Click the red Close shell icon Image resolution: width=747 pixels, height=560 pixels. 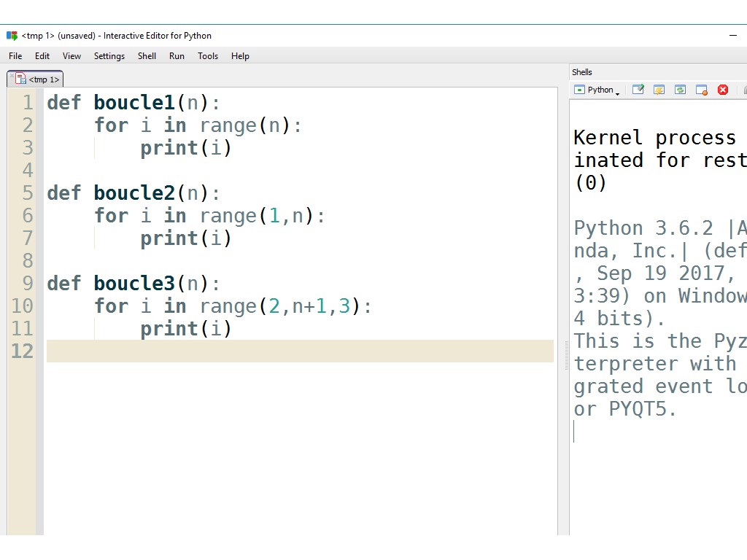tap(723, 90)
